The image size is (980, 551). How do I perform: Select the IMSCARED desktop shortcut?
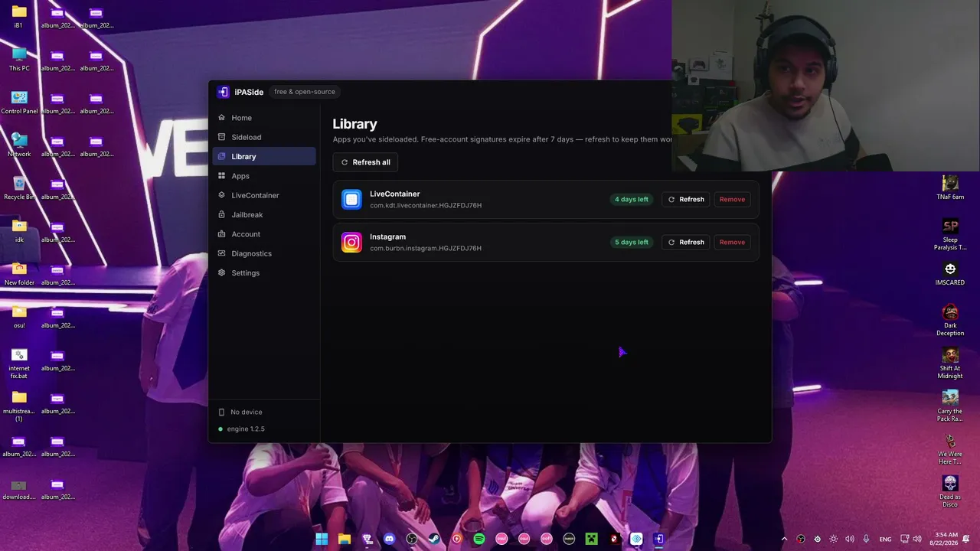pos(950,274)
